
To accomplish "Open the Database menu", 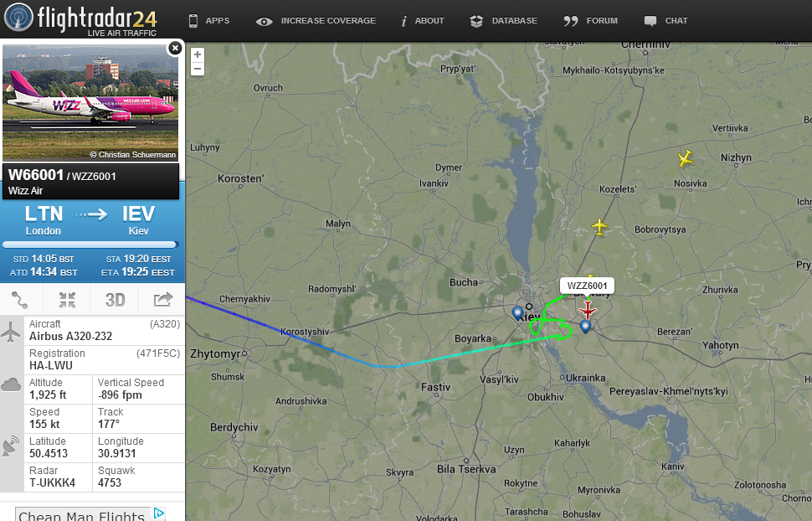I will tap(503, 21).
